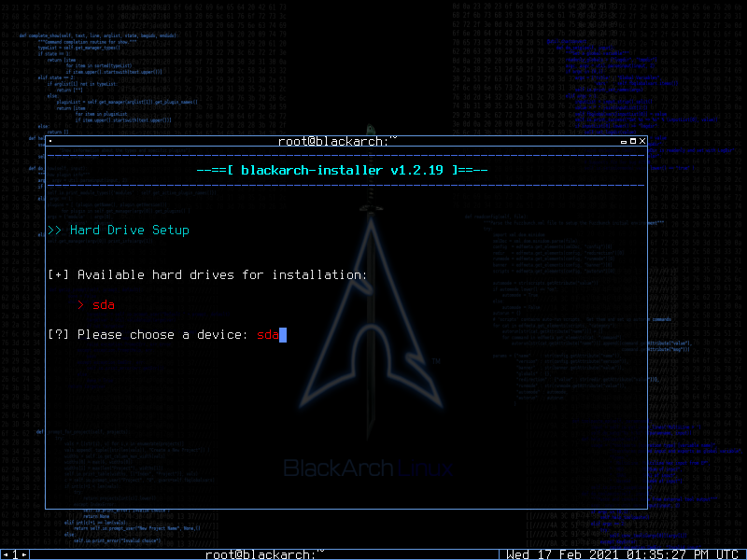
Task: Click the typed sda input after prompt
Action: pyautogui.click(x=268, y=335)
